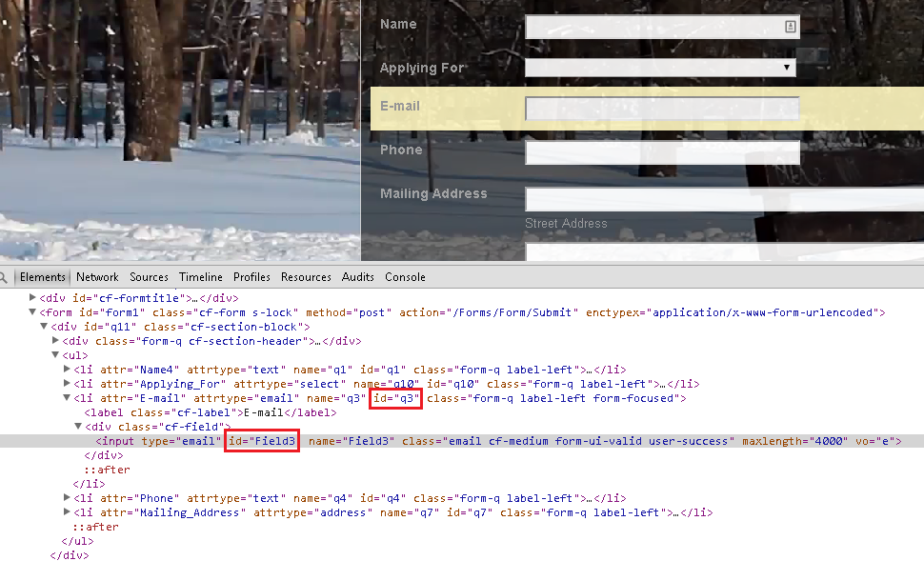Expand the Name4 li node

67,370
